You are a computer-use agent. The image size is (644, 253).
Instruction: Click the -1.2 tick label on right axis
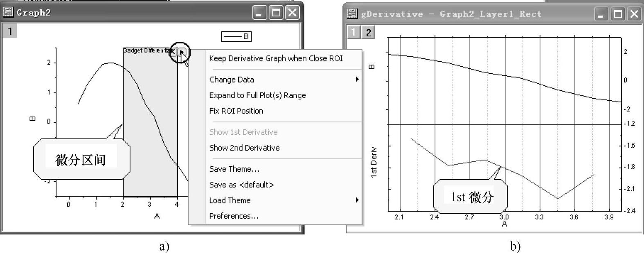pyautogui.click(x=629, y=123)
